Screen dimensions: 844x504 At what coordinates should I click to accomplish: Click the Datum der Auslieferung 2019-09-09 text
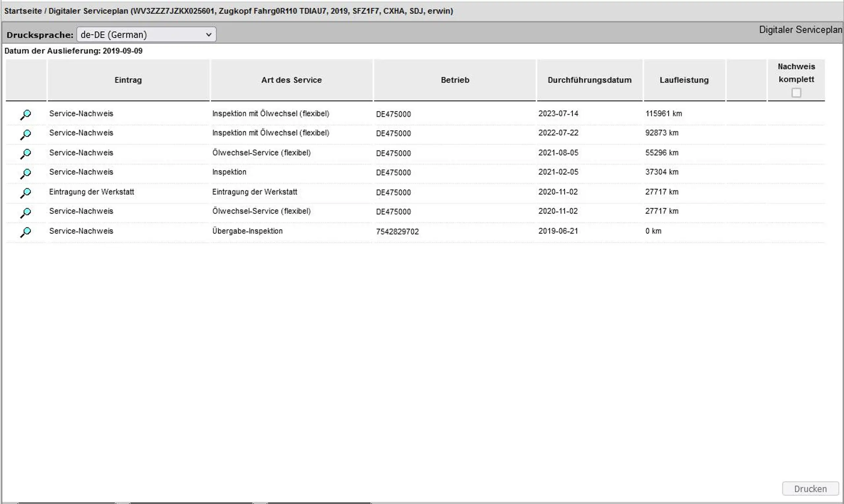pos(74,51)
